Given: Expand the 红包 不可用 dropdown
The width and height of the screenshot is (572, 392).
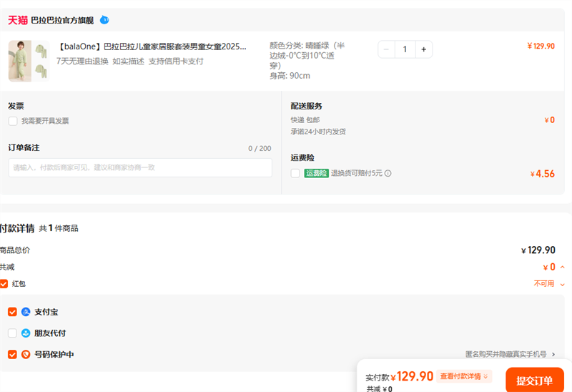Looking at the screenshot, I should coord(562,284).
